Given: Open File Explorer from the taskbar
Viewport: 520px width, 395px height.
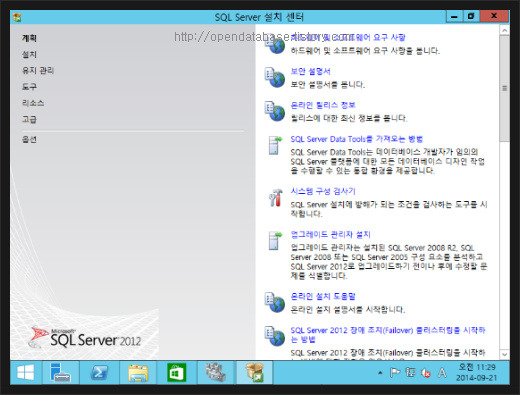Looking at the screenshot, I should [x=138, y=372].
